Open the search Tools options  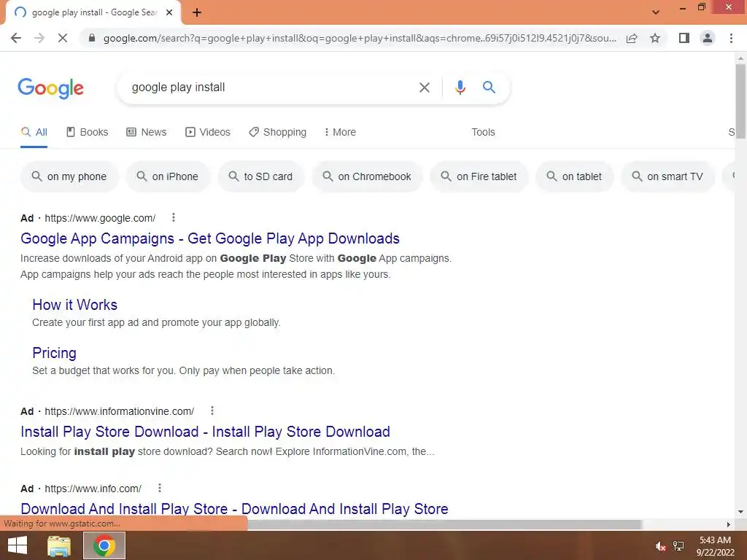[483, 133]
